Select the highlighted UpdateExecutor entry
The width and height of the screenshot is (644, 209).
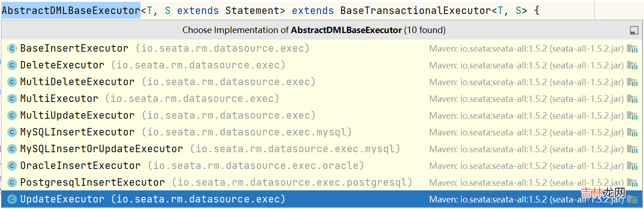click(x=62, y=199)
